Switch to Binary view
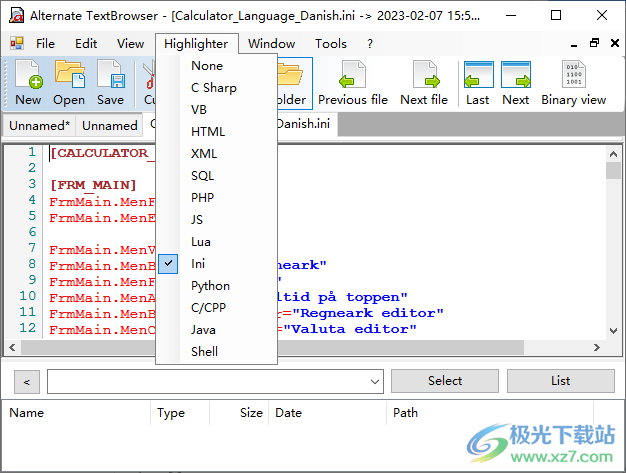The image size is (626, 473). click(574, 83)
